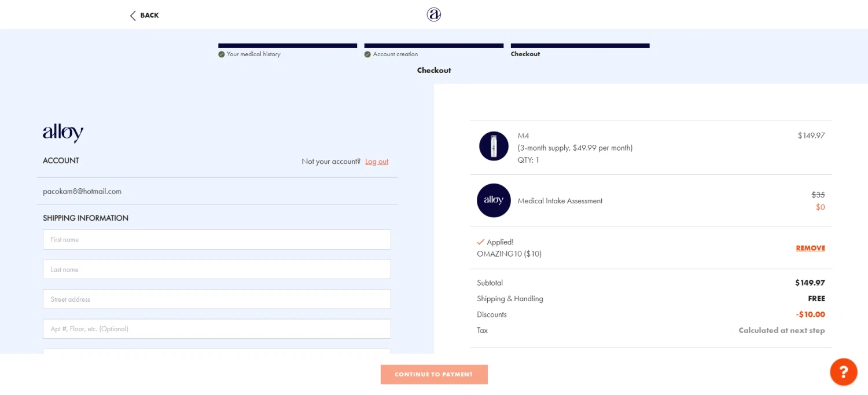This screenshot has width=868, height=395.
Task: Click the SHIPPING INFORMATION heading
Action: pos(86,218)
